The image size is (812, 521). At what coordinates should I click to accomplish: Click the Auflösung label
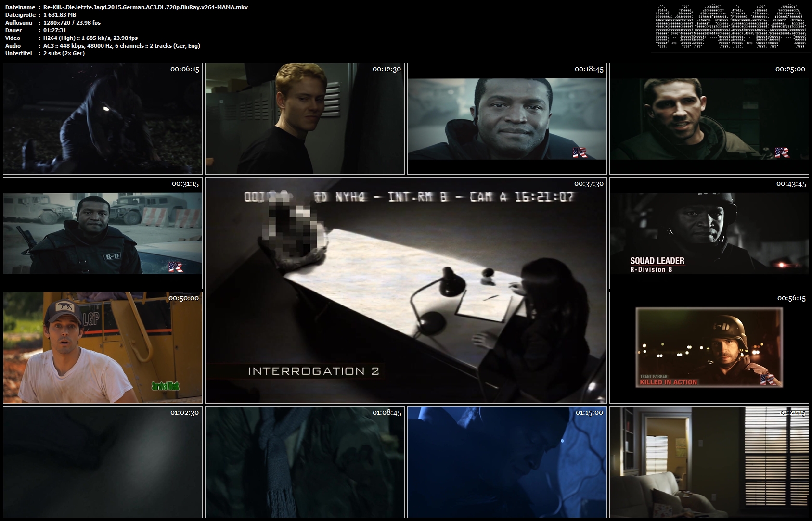(x=19, y=23)
